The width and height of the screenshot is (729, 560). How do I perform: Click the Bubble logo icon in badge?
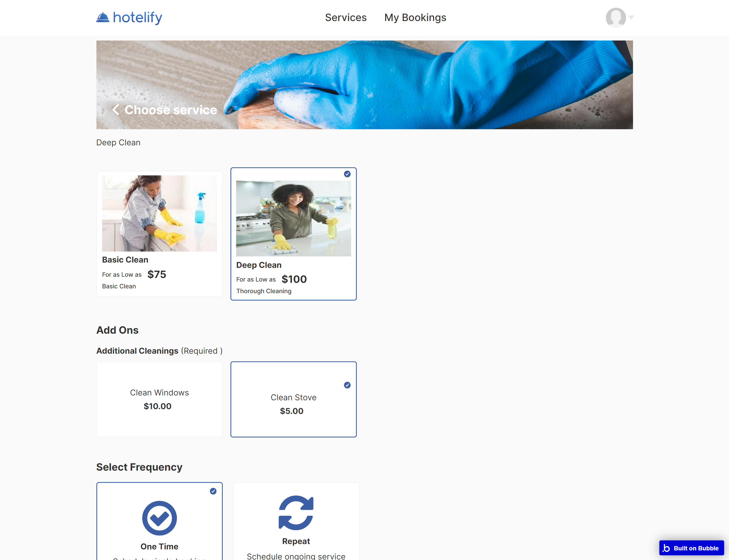pyautogui.click(x=666, y=548)
